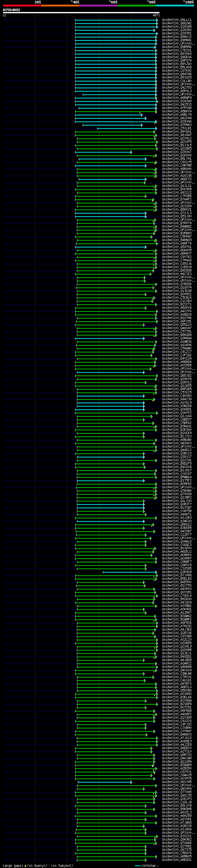Open hit UniRef100_B9H0J2

point(176,37)
